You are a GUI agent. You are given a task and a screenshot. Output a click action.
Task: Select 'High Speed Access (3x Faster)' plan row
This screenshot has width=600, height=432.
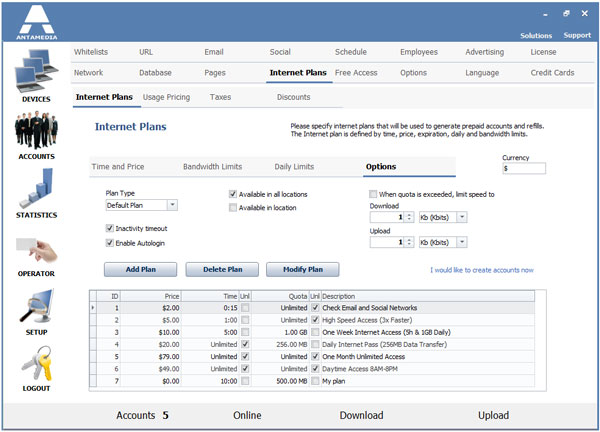(x=312, y=320)
